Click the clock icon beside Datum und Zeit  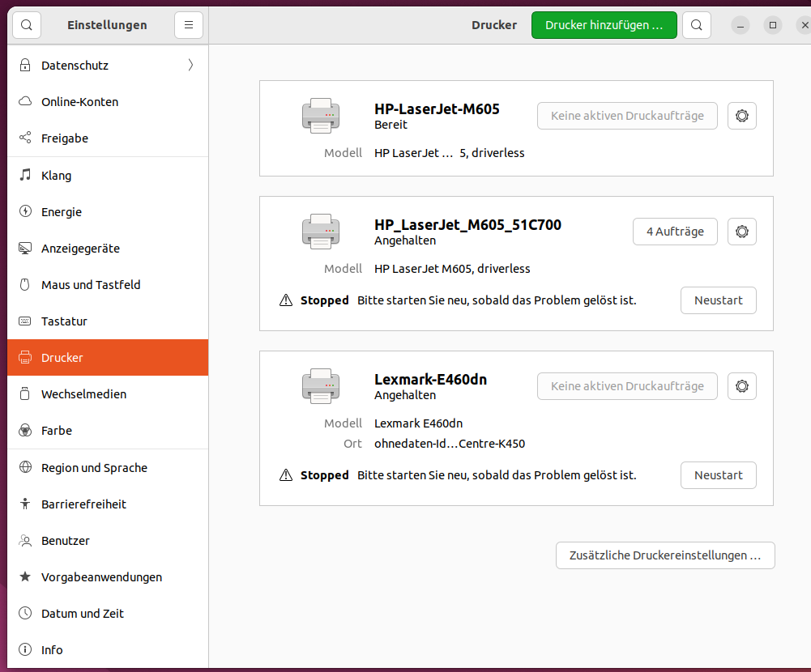[x=25, y=614]
